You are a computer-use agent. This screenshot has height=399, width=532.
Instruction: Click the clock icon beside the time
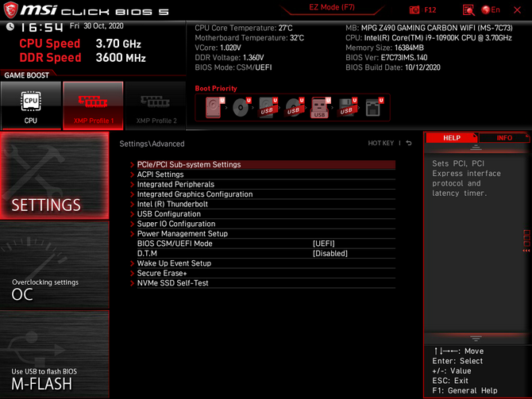(10, 26)
